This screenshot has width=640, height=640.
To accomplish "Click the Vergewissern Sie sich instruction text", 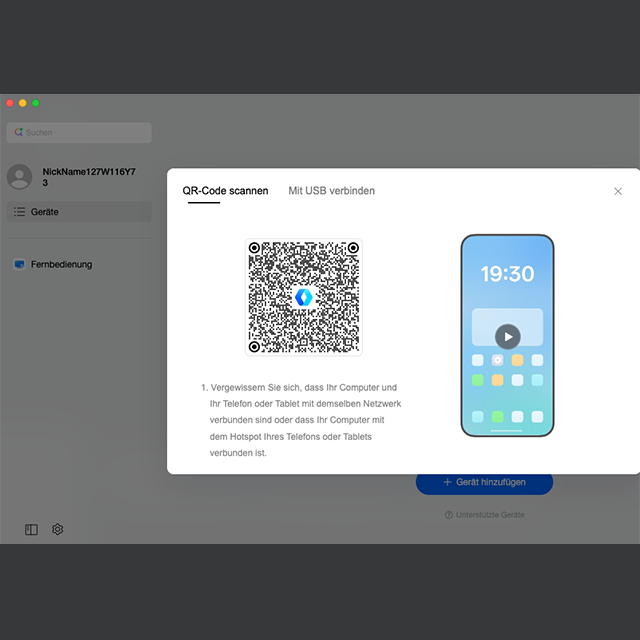I will pyautogui.click(x=301, y=420).
